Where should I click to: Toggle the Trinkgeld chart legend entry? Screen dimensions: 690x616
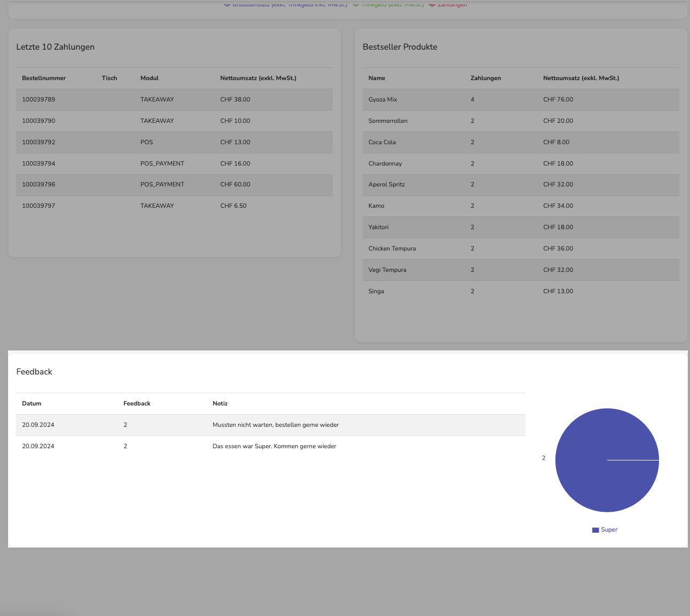pyautogui.click(x=388, y=4)
